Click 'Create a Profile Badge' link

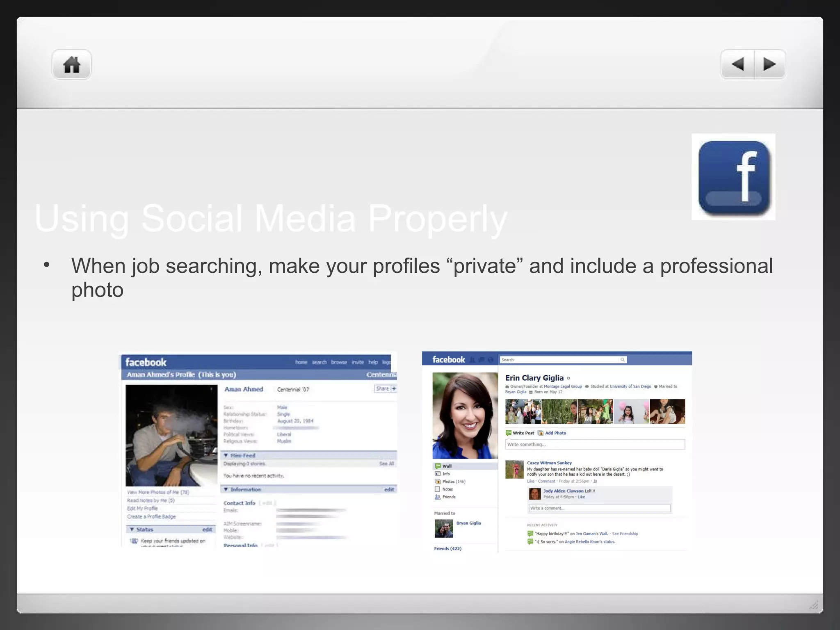click(151, 517)
